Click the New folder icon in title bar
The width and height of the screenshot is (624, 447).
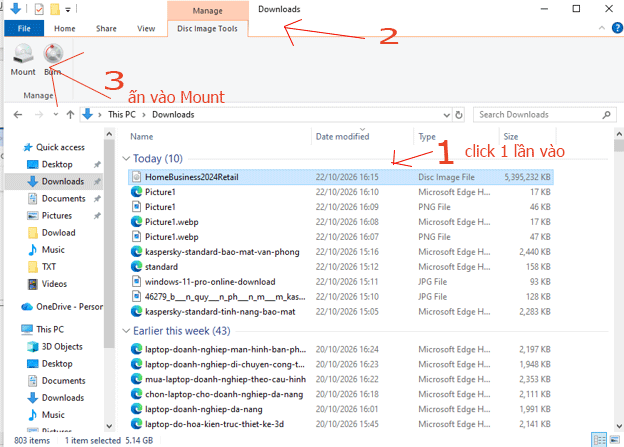tap(55, 9)
